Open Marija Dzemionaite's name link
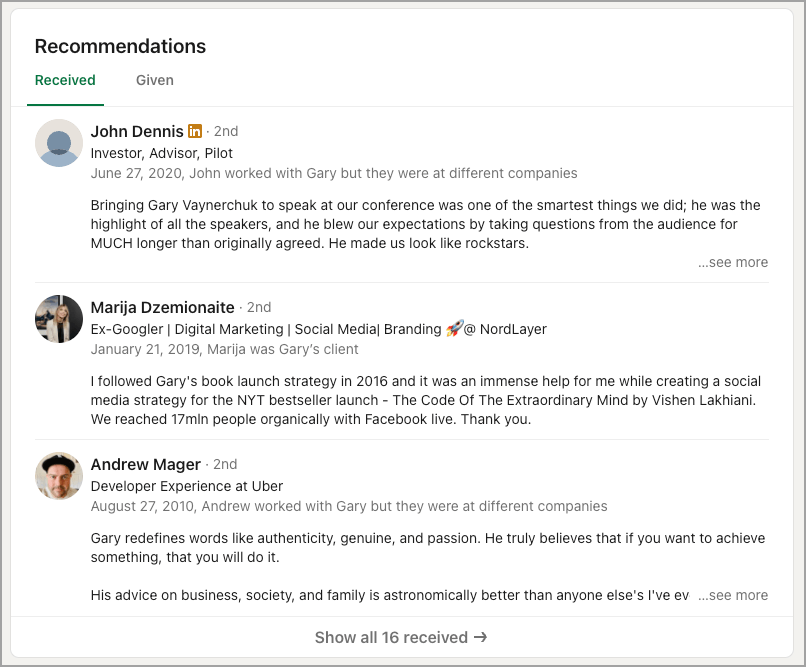The width and height of the screenshot is (806, 667). (x=162, y=307)
